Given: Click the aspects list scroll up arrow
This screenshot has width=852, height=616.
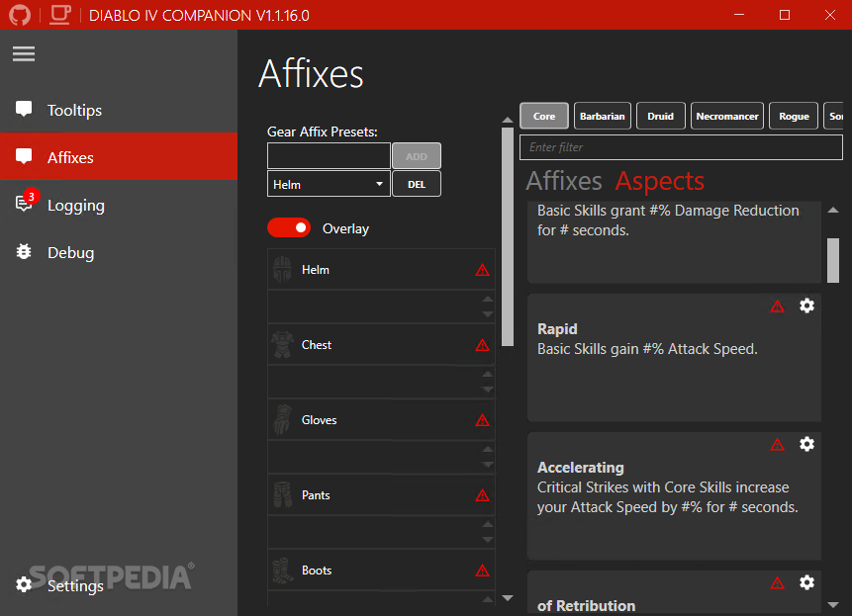Looking at the screenshot, I should point(833,210).
